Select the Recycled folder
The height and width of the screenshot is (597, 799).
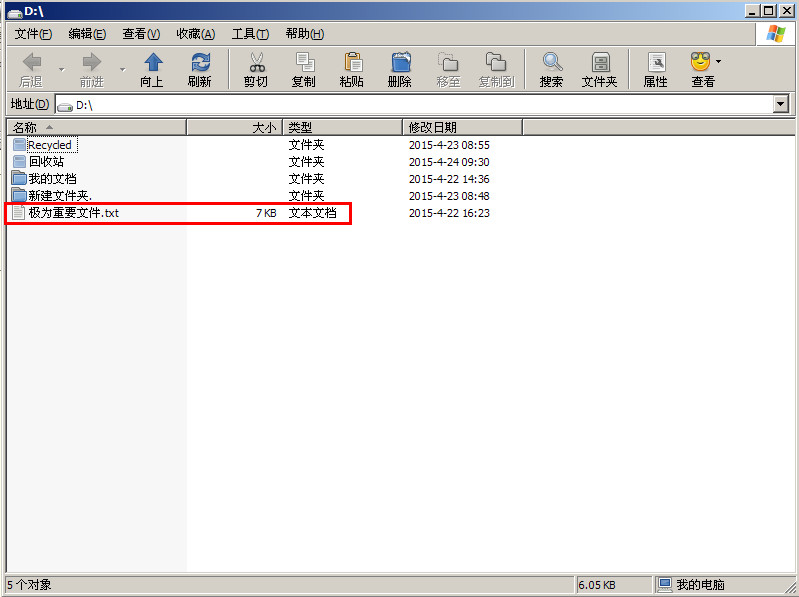coord(49,145)
